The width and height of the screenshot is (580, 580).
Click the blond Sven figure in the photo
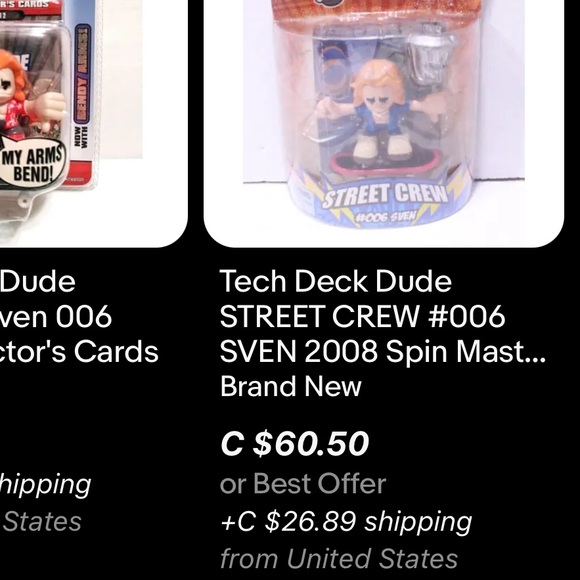[378, 111]
